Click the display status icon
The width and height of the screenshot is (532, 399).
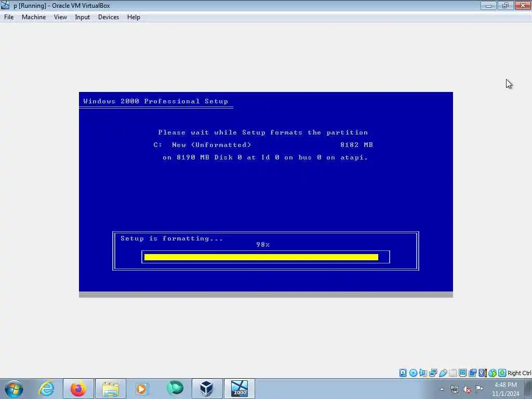point(462,373)
